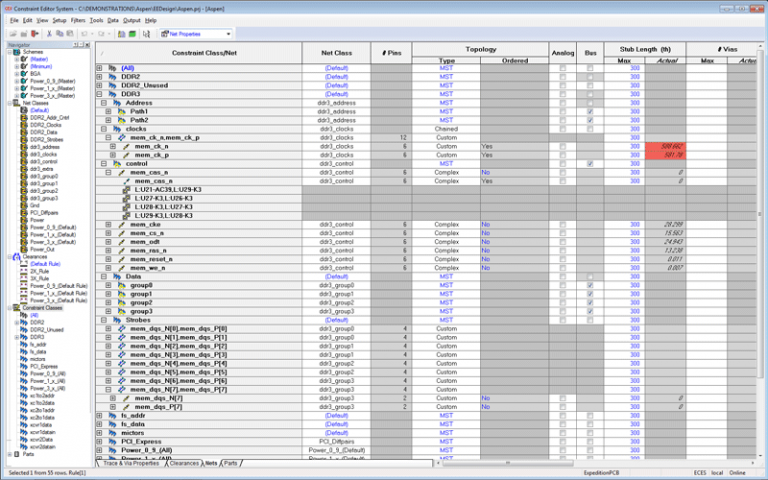
Task: Select the ddr3_clocks net class icon
Action: coord(23,155)
